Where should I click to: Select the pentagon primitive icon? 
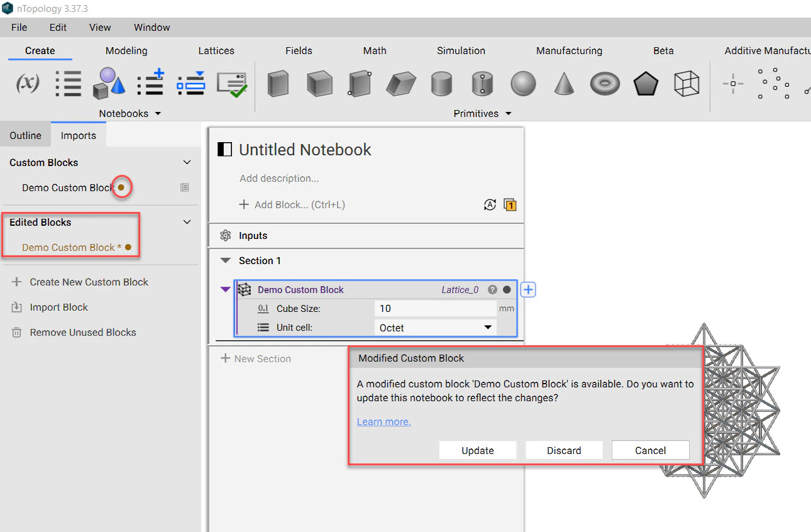[x=646, y=83]
